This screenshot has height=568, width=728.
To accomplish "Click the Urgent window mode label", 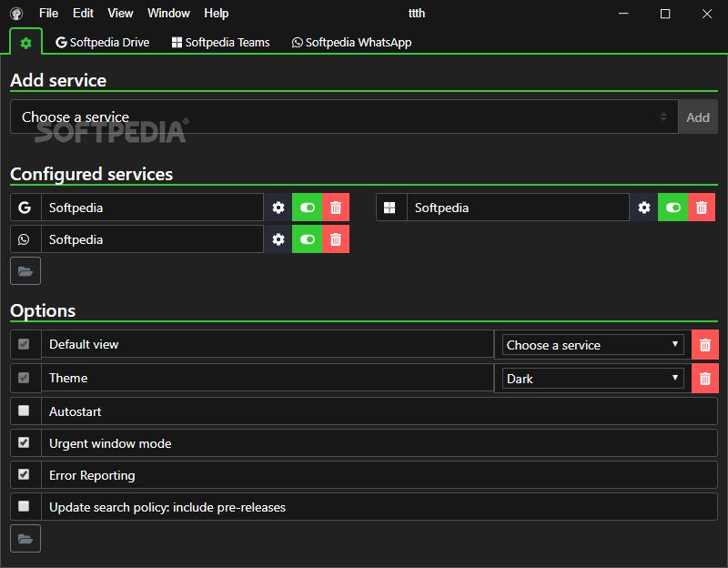I will point(110,443).
